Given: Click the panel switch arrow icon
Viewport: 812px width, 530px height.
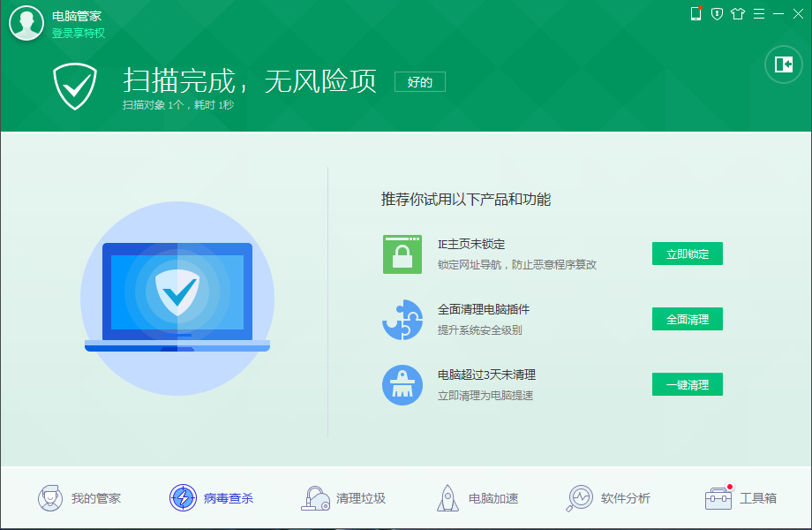Looking at the screenshot, I should pos(783,64).
